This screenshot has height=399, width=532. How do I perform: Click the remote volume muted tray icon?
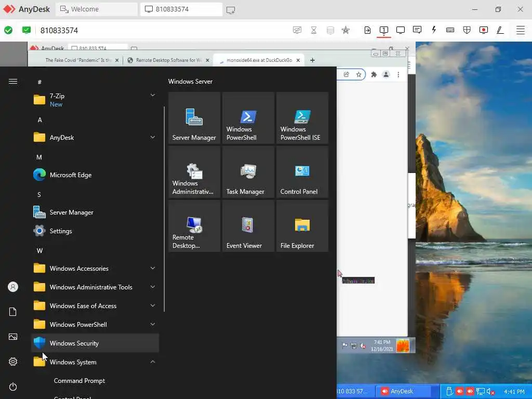coord(490,392)
